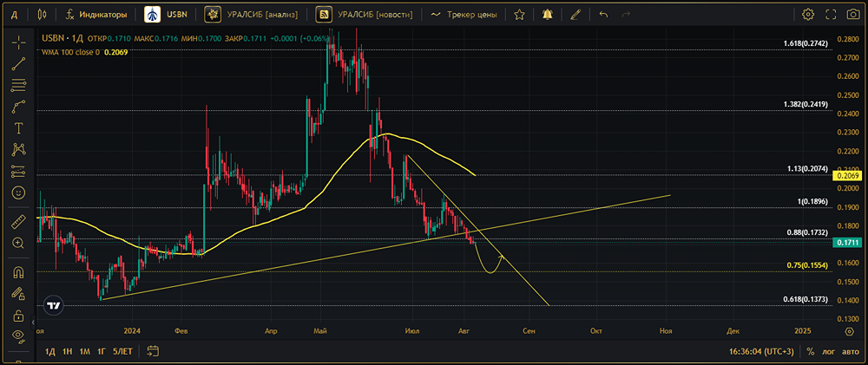868x365 pixels.
Task: Select the ruler measure tool
Action: tap(18, 223)
